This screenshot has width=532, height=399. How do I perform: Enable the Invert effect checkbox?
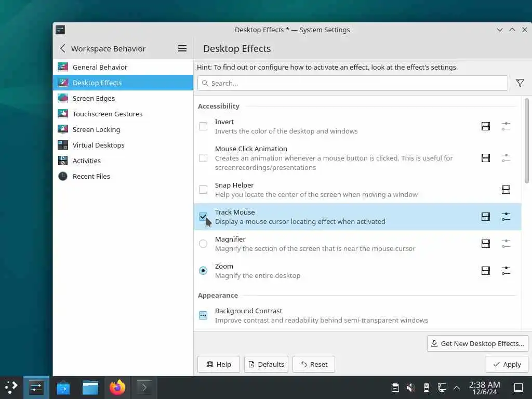pos(203,126)
